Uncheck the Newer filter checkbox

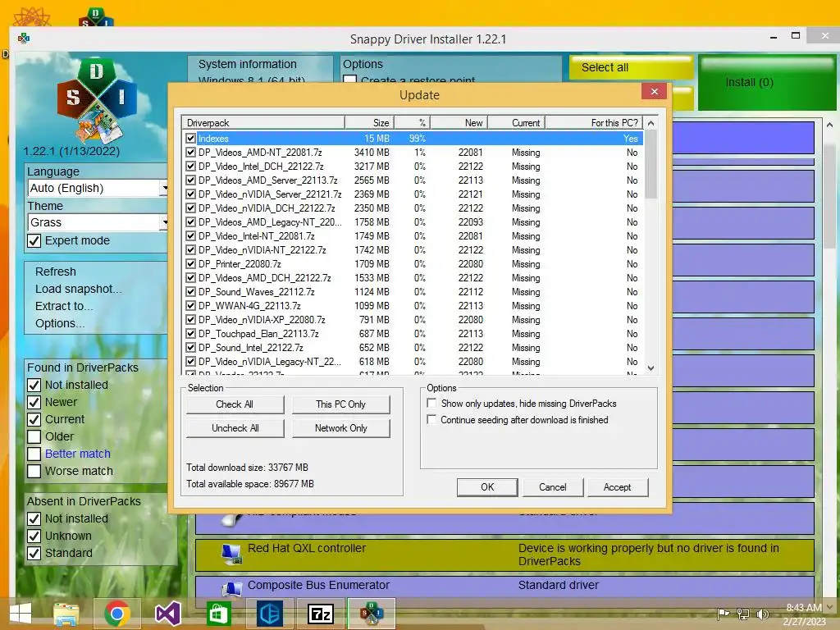[34, 402]
